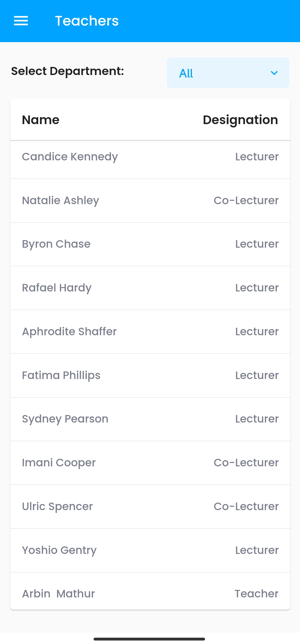
Task: Open Fatima Phillips teacher row
Action: [61, 375]
